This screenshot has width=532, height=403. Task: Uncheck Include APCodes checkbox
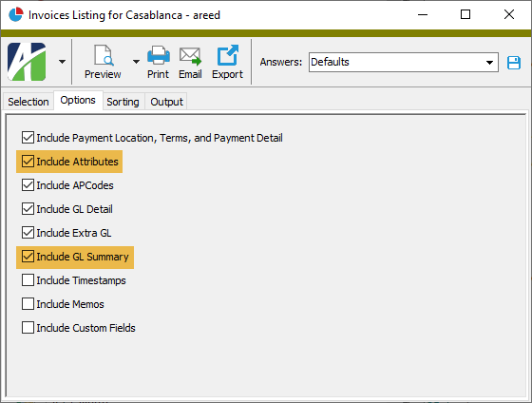[x=28, y=185]
